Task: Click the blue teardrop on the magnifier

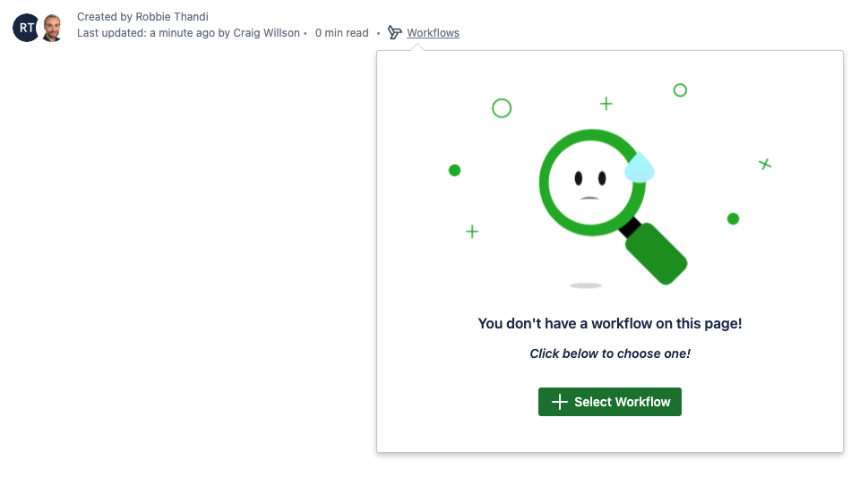Action: [640, 167]
